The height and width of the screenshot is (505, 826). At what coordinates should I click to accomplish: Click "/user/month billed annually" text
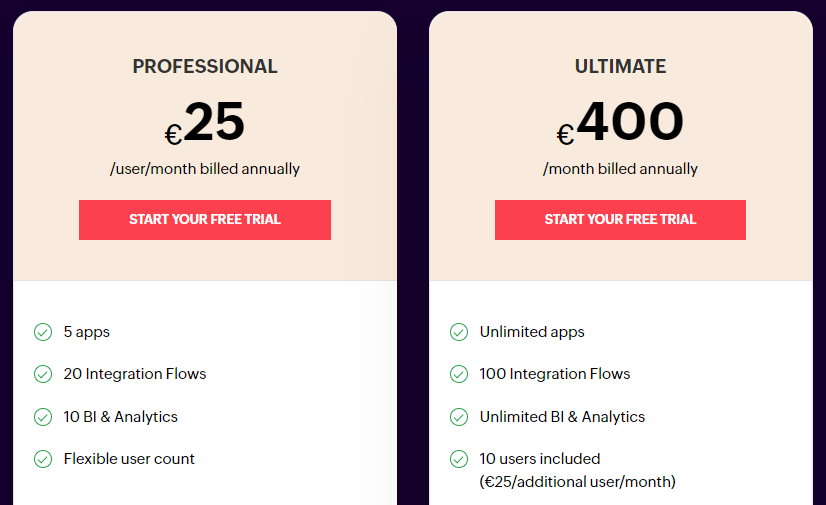pyautogui.click(x=205, y=169)
